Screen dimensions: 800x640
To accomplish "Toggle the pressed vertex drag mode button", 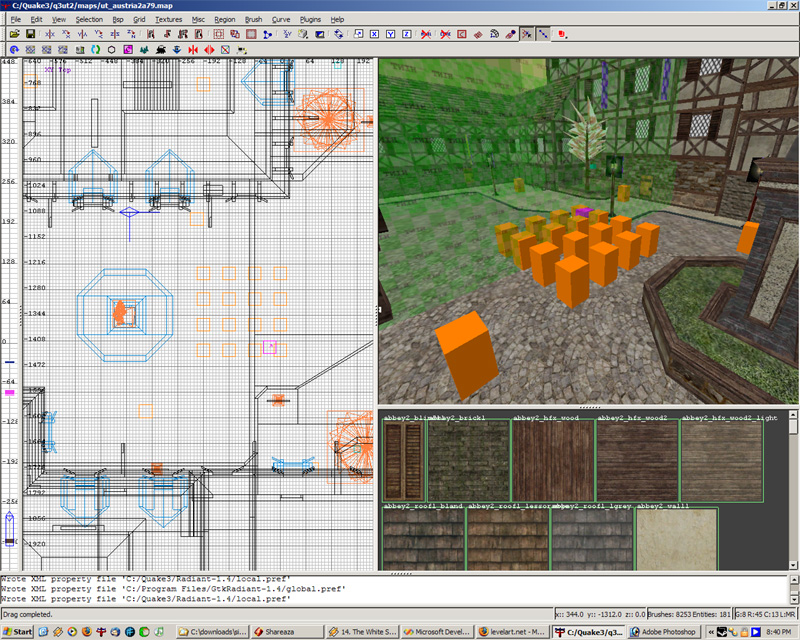I will [527, 34].
